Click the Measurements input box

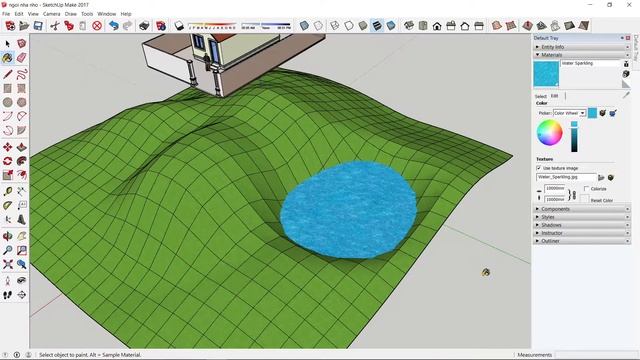coord(597,355)
